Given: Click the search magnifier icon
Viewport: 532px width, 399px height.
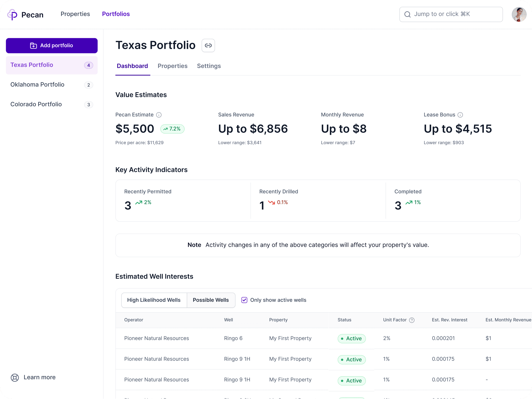Looking at the screenshot, I should 407,15.
